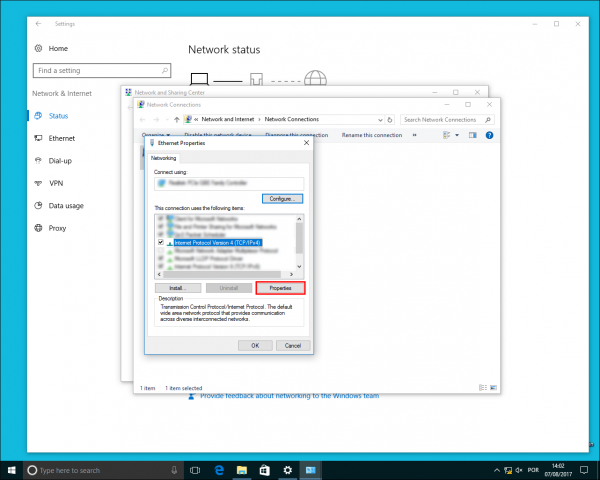
Task: Click the Properties button
Action: tap(280, 288)
